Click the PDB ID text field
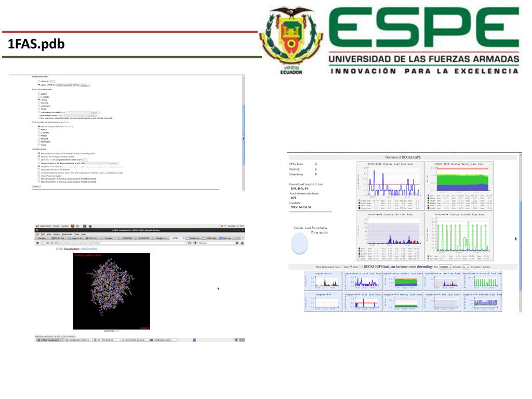Viewport: 532px width, 399px height. pyautogui.click(x=52, y=82)
